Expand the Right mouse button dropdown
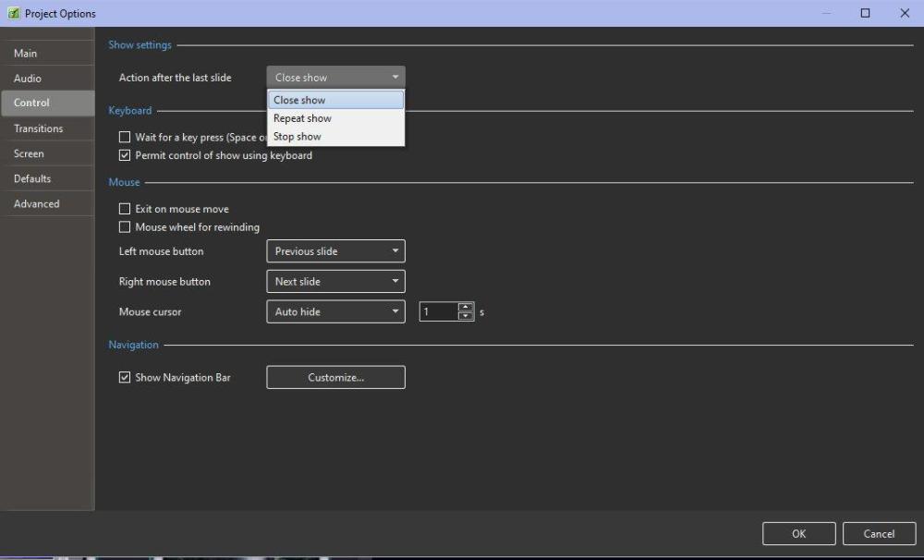Viewport: 924px width, 560px height. click(x=335, y=282)
